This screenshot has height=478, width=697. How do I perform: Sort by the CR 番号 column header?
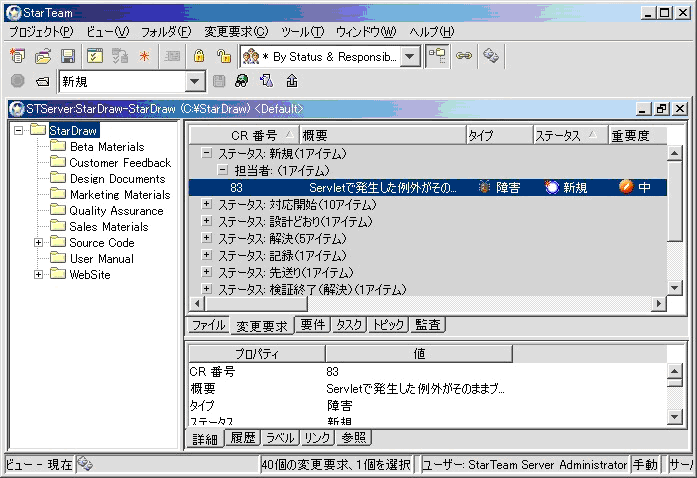pos(244,135)
